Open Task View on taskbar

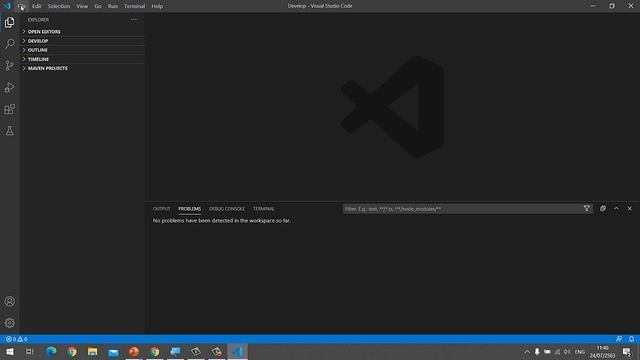[29, 351]
